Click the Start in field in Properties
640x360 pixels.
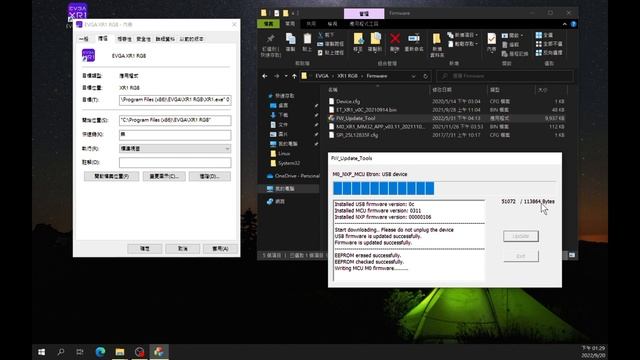pos(175,120)
